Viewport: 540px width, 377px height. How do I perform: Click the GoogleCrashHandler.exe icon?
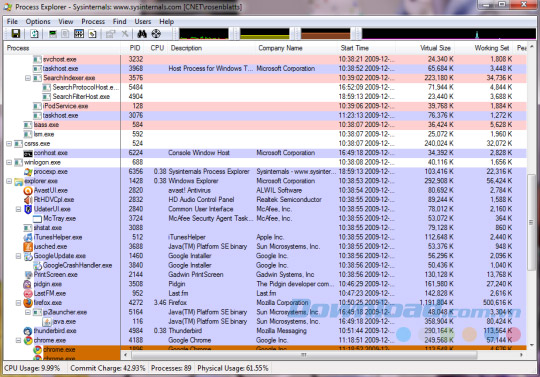pyautogui.click(x=37, y=265)
